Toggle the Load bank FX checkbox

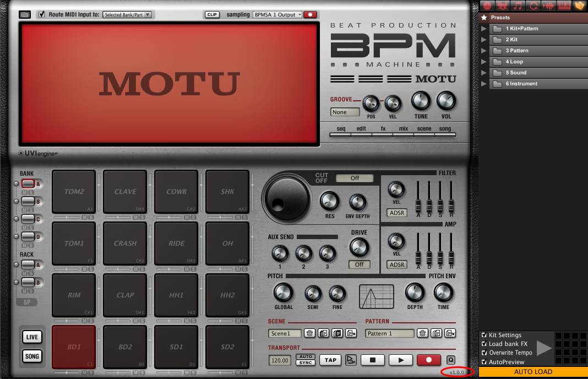[484, 344]
